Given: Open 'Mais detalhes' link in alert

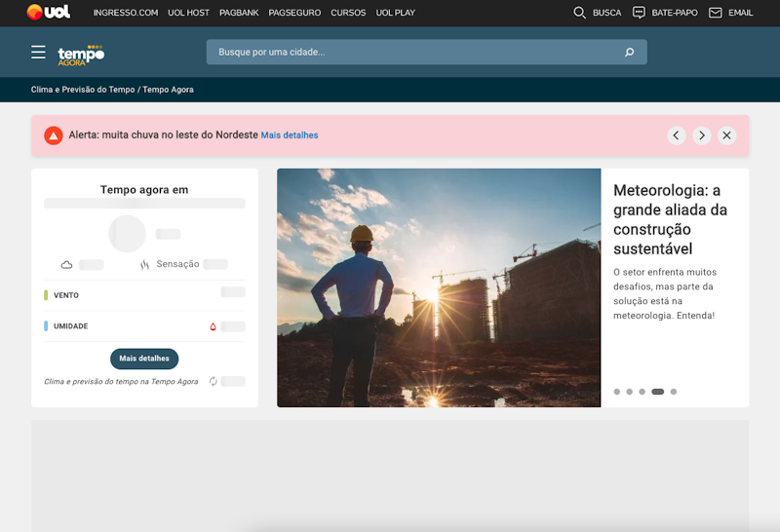Looking at the screenshot, I should (290, 135).
